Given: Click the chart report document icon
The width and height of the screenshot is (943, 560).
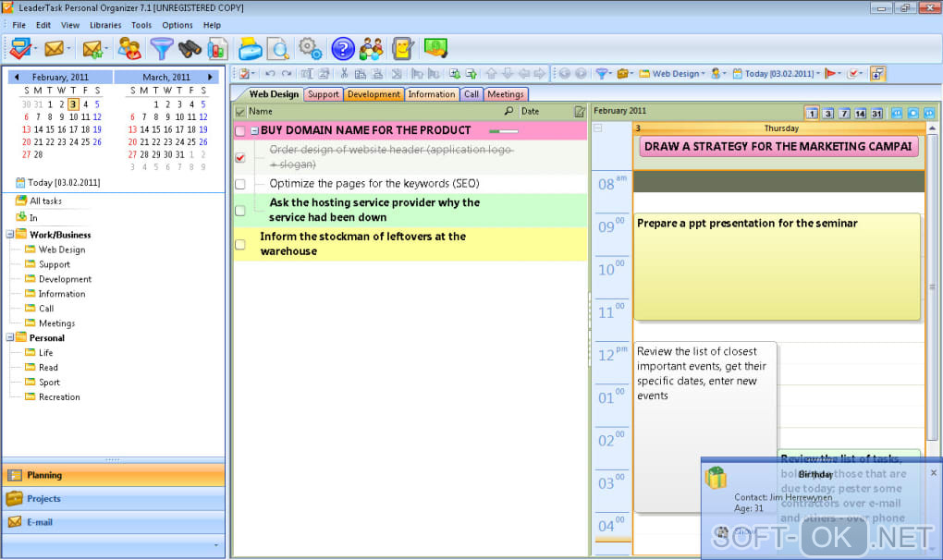Looking at the screenshot, I should point(217,49).
